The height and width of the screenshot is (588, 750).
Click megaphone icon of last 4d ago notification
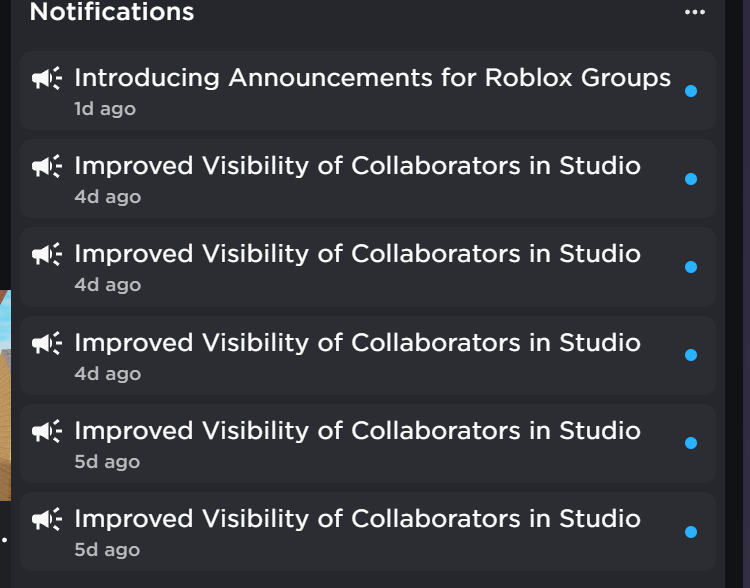coord(47,343)
